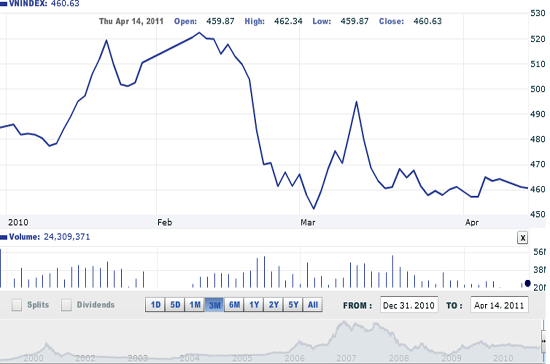The image size is (550, 364).
Task: Click the Volume legend label
Action: pos(24,237)
